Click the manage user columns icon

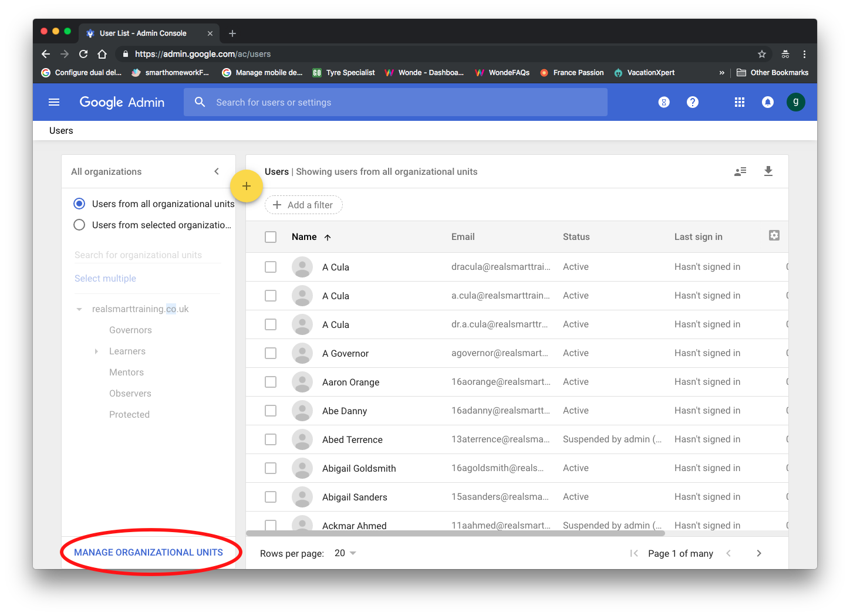tap(740, 171)
